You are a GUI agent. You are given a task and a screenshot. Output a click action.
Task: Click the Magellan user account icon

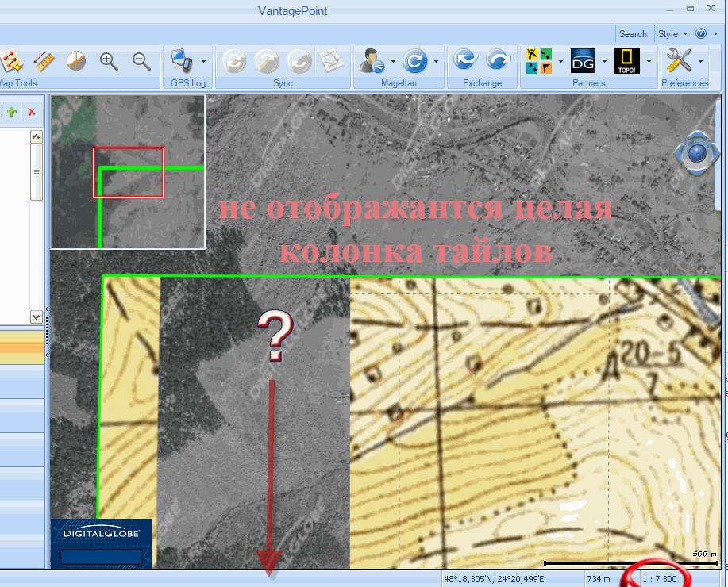click(372, 61)
